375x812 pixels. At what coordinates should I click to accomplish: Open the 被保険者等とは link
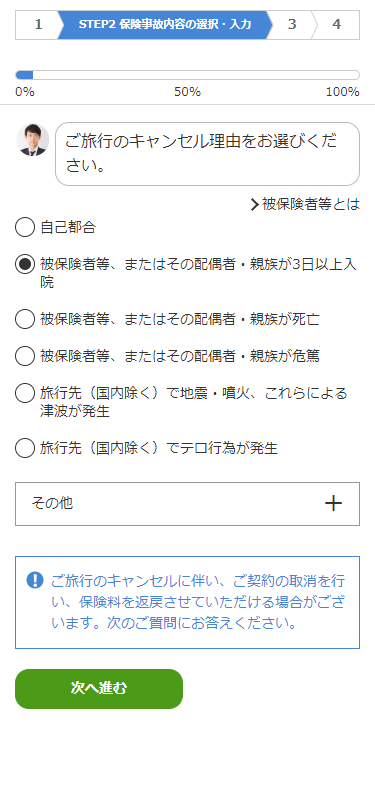(305, 205)
